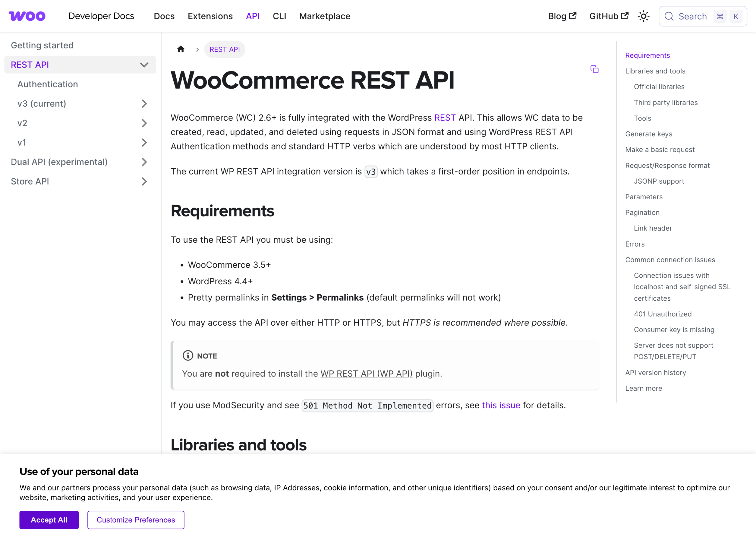Open Authentication sidebar item
Screen dimensions: 756x540
point(48,84)
